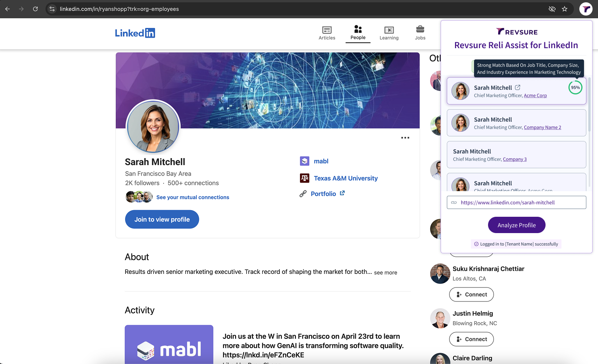
Task: Click the chain link icon beside Portfolio
Action: pyautogui.click(x=303, y=193)
